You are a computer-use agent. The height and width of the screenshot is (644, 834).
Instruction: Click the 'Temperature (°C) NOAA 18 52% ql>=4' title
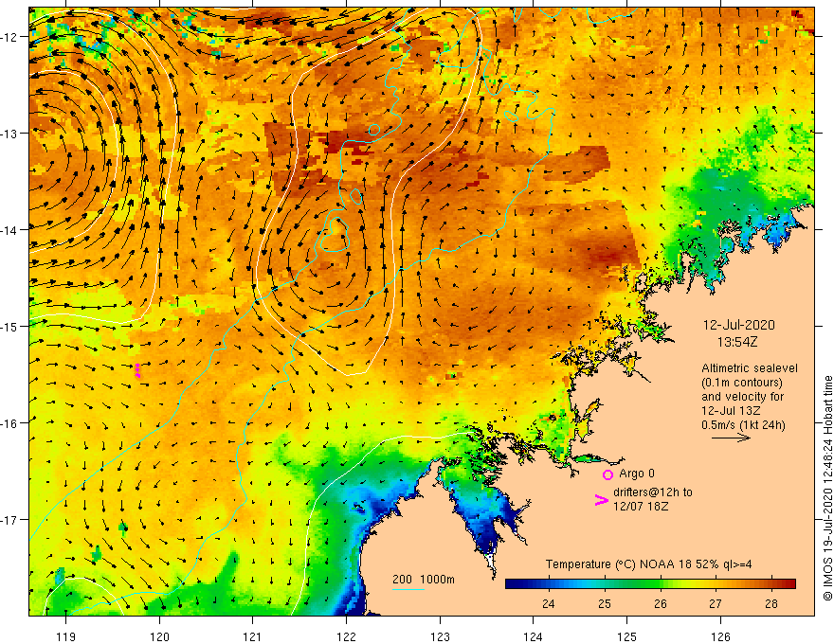click(648, 564)
